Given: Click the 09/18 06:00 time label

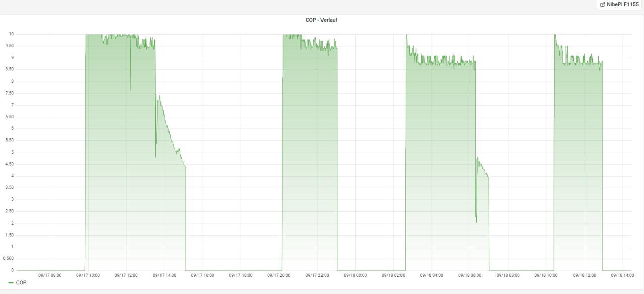Looking at the screenshot, I should (x=470, y=275).
